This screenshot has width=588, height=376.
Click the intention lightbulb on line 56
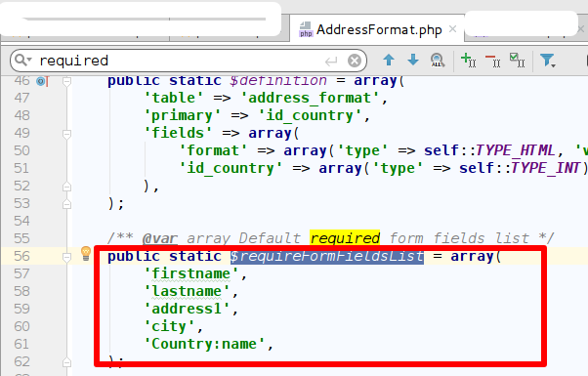tap(86, 254)
